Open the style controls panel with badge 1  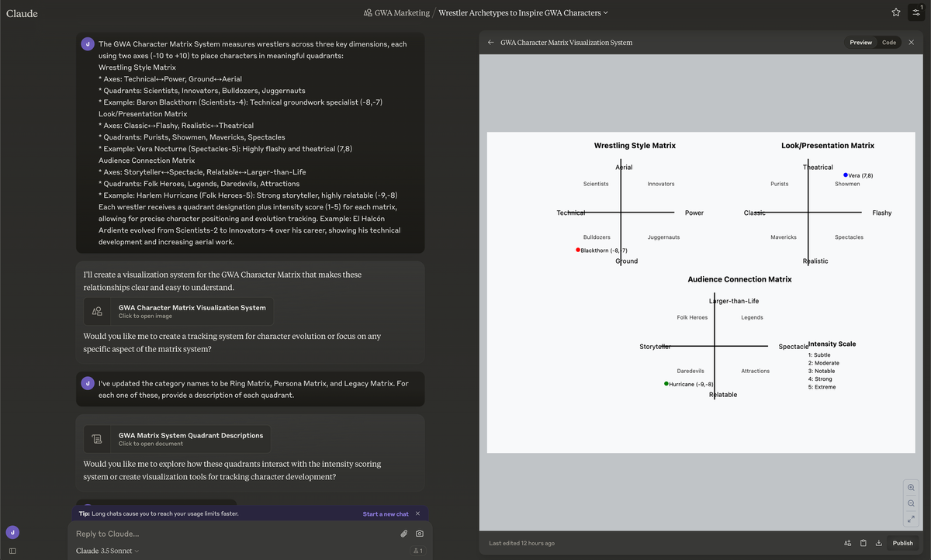915,12
